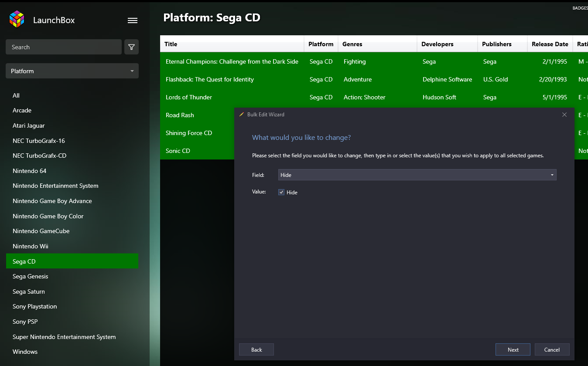Click the Adventure genre cell
588x366 pixels.
pyautogui.click(x=358, y=79)
